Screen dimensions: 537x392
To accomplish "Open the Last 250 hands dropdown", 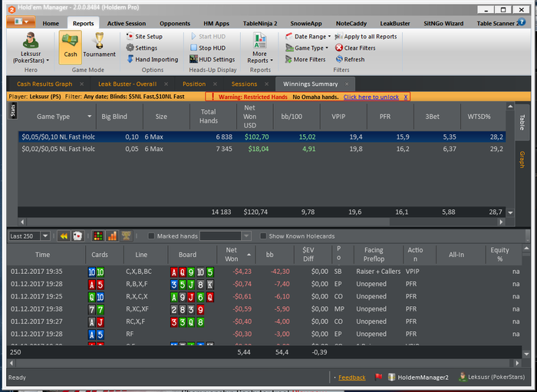I will (x=44, y=236).
